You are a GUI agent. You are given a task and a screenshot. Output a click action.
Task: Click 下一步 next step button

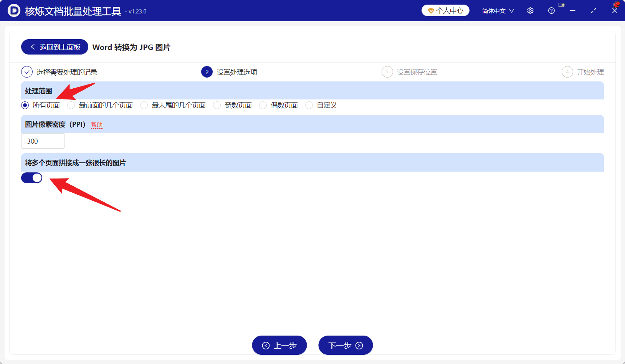pyautogui.click(x=346, y=345)
